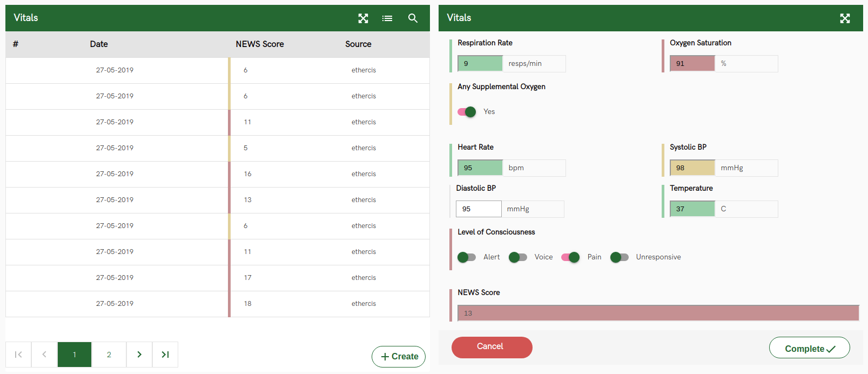Toggle the Any Supplemental Oxygen switch
This screenshot has height=374, width=868.
467,112
